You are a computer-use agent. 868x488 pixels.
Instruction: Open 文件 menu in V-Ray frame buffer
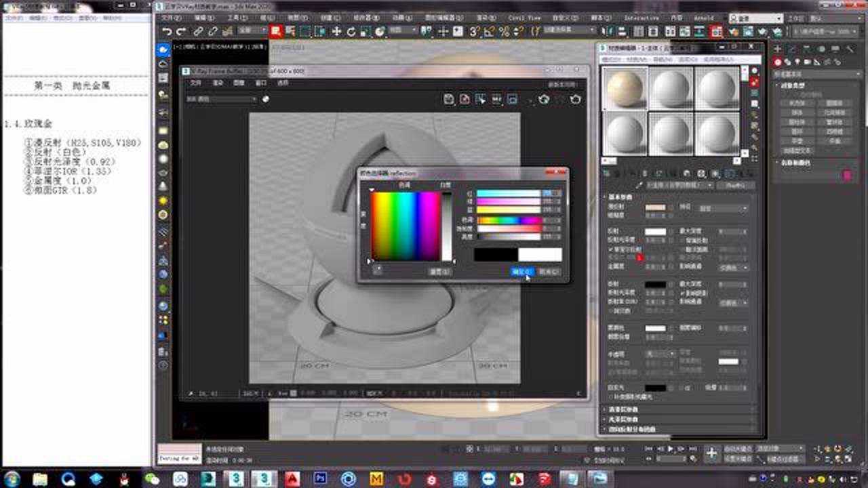[x=195, y=83]
